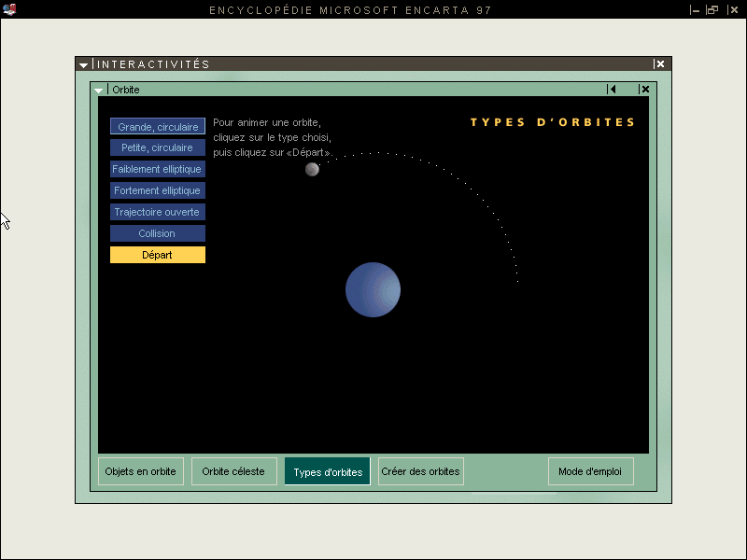747x560 pixels.
Task: Go back using the Orbite previous arrow icon
Action: pyautogui.click(x=612, y=89)
